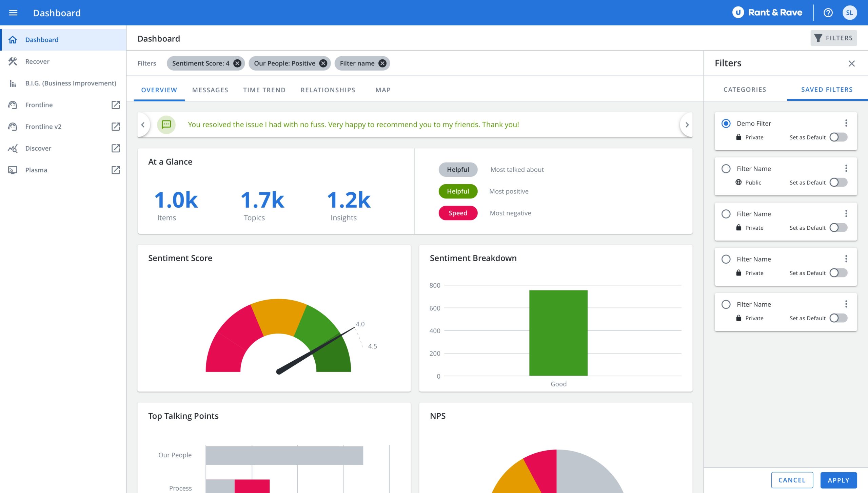Click the Dashboard home icon in the sidebar
This screenshot has height=493, width=868.
pyautogui.click(x=13, y=40)
